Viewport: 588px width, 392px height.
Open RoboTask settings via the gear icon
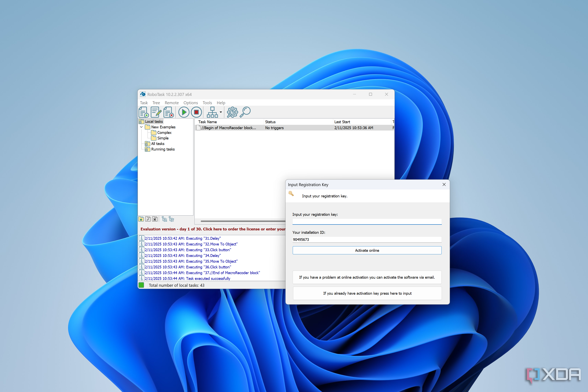[233, 112]
